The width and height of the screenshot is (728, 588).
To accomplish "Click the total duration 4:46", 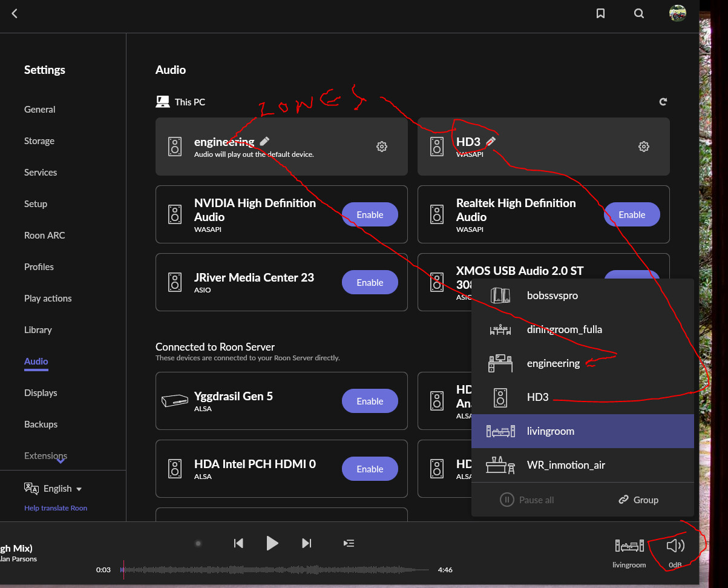I will pos(445,570).
